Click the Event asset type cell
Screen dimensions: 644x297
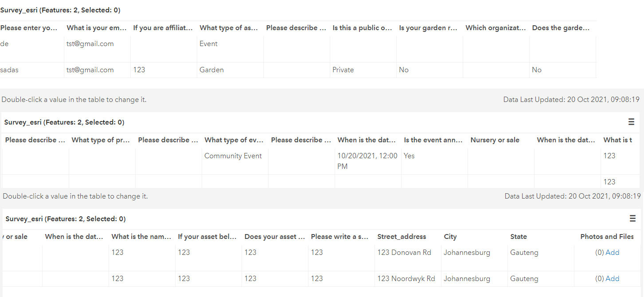click(208, 44)
